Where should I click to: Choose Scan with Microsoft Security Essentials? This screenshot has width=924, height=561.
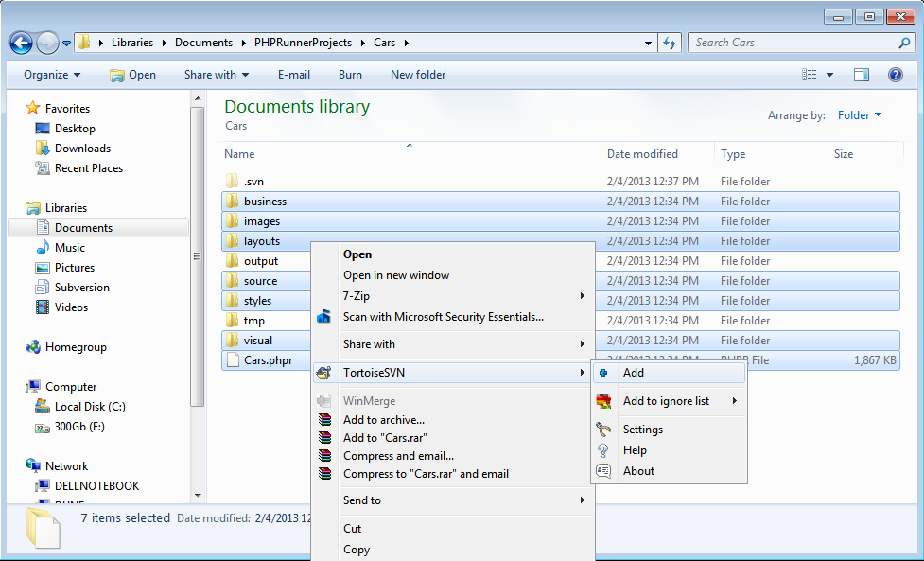pyautogui.click(x=453, y=317)
